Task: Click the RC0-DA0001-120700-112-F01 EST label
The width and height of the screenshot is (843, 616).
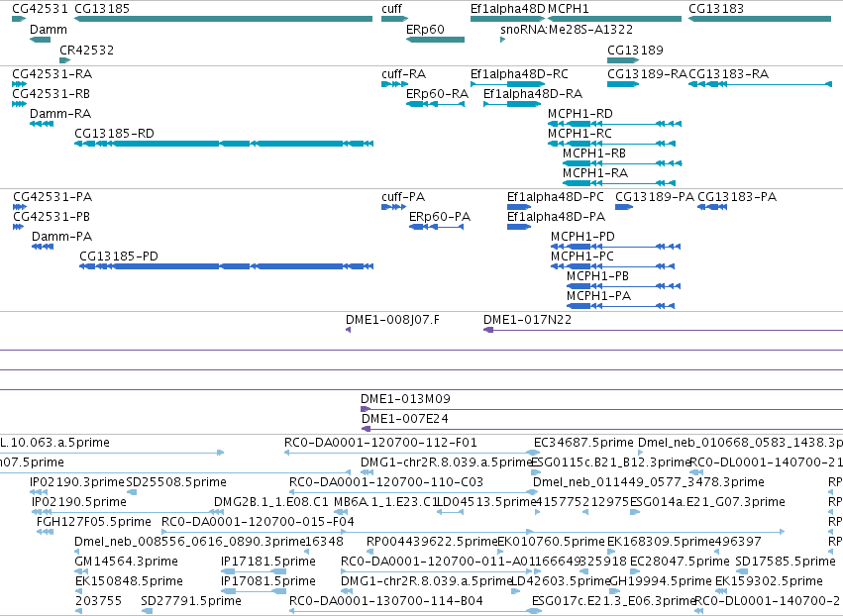Action: 380,443
